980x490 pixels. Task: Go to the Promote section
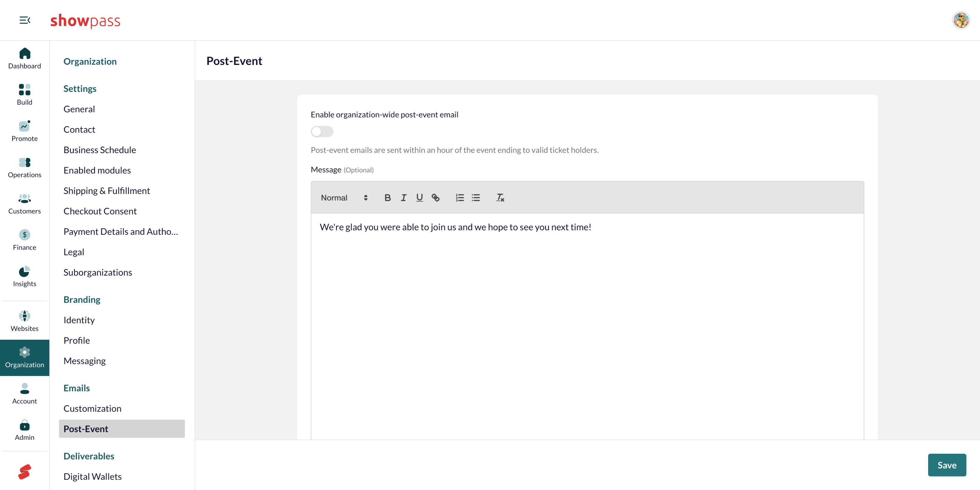click(25, 131)
